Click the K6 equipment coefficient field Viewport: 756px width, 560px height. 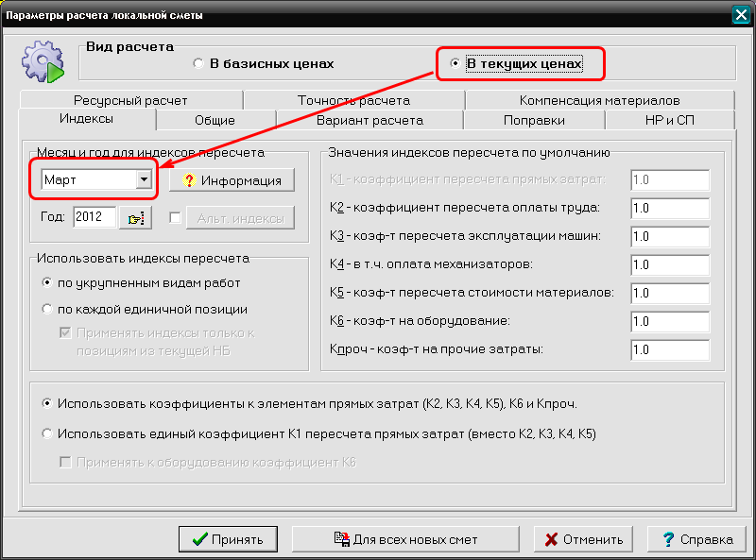pyautogui.click(x=670, y=321)
